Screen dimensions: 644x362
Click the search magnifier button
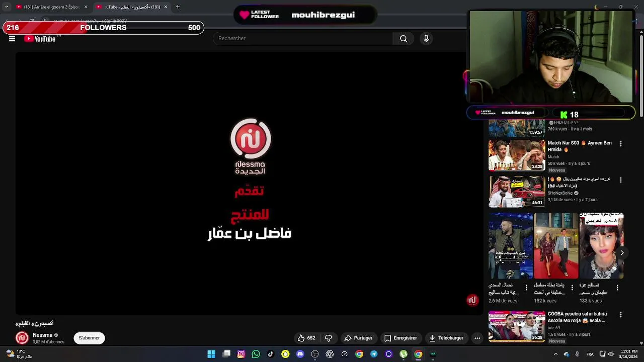[404, 38]
